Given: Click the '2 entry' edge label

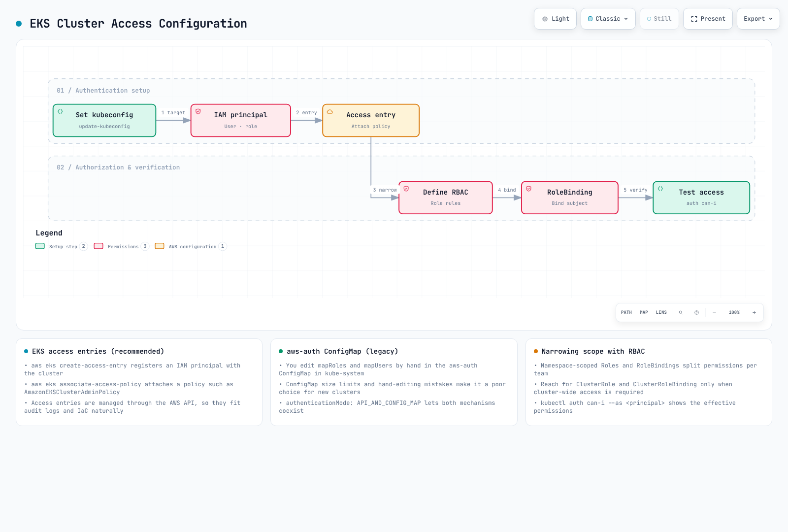Looking at the screenshot, I should click(x=306, y=113).
